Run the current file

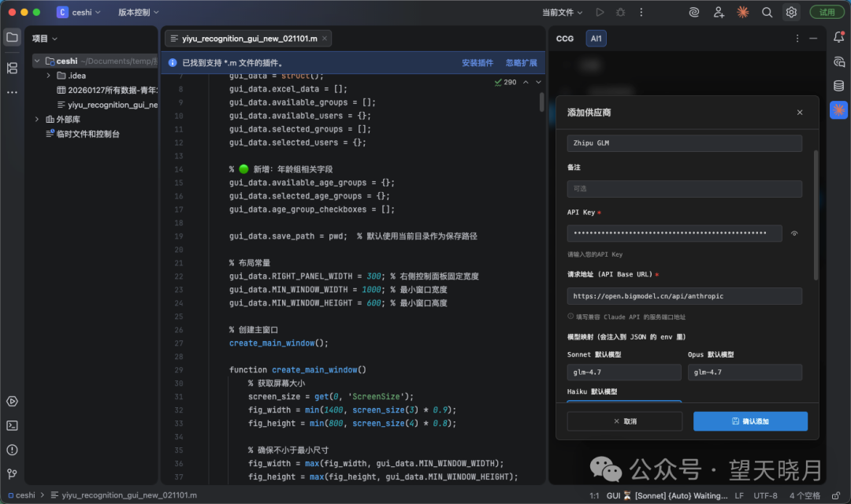600,12
